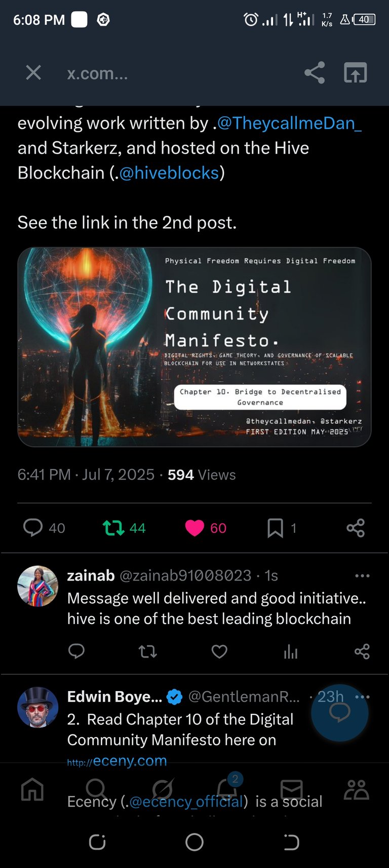Open the @hiveblocks mention link
The width and height of the screenshot is (389, 868).
pyautogui.click(x=169, y=173)
